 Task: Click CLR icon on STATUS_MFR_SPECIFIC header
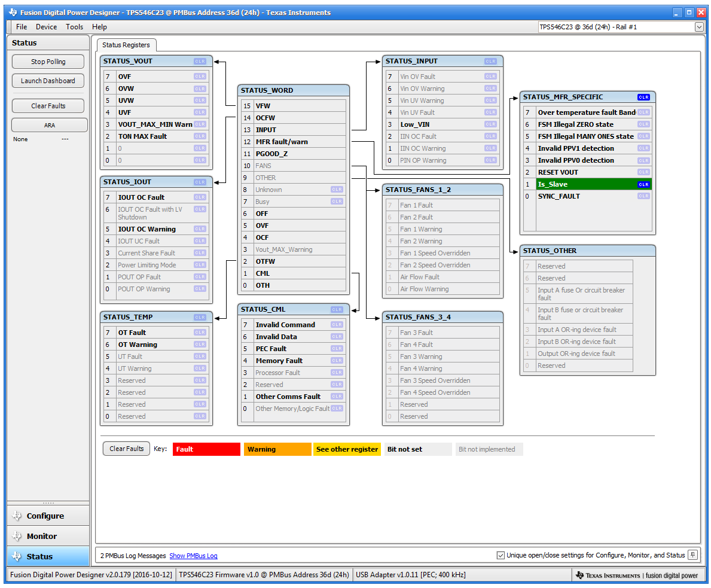[643, 96]
